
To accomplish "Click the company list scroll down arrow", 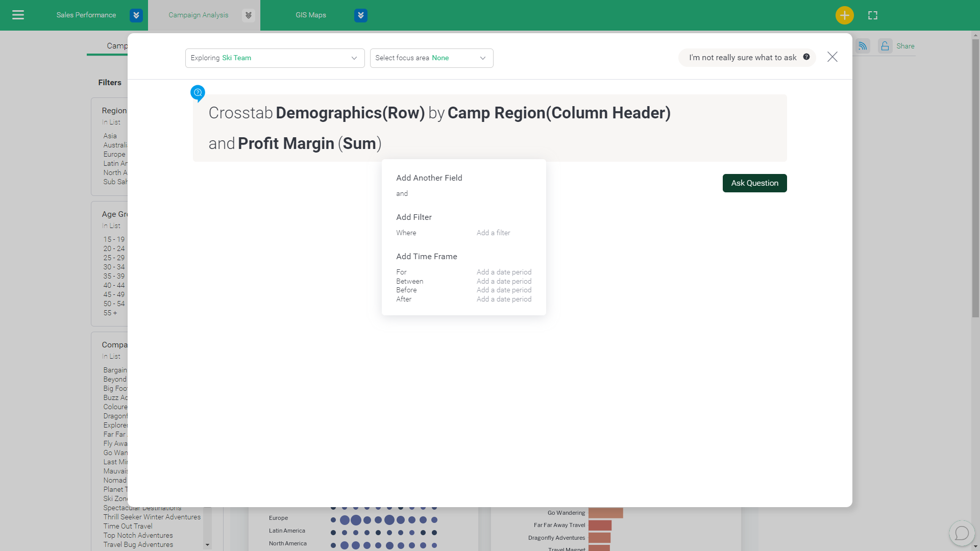I will pyautogui.click(x=207, y=545).
